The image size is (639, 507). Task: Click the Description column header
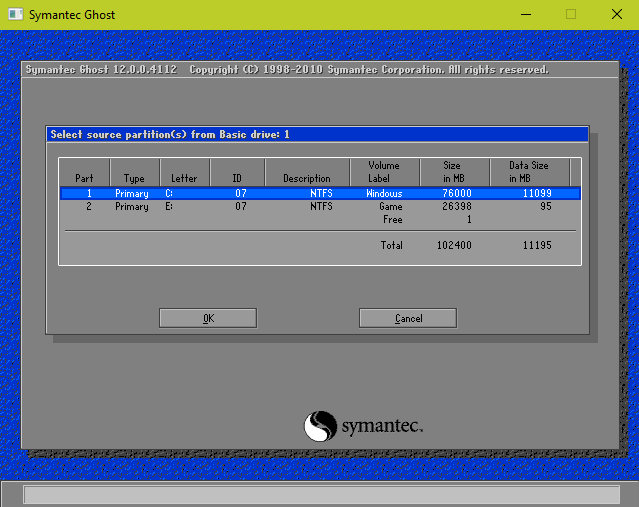pos(307,172)
